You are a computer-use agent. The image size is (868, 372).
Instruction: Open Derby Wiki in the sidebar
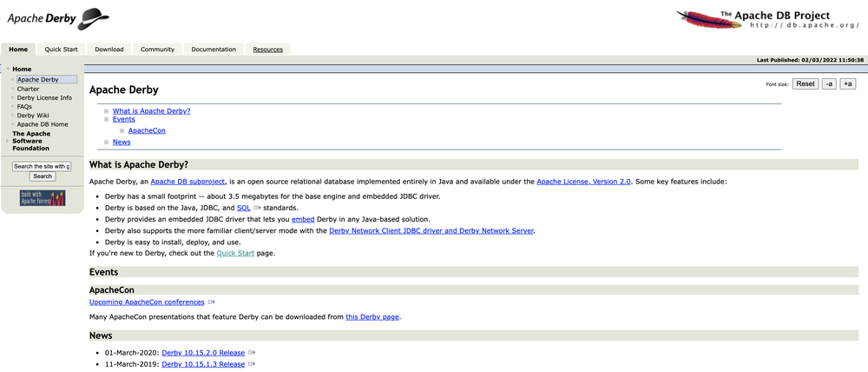33,116
